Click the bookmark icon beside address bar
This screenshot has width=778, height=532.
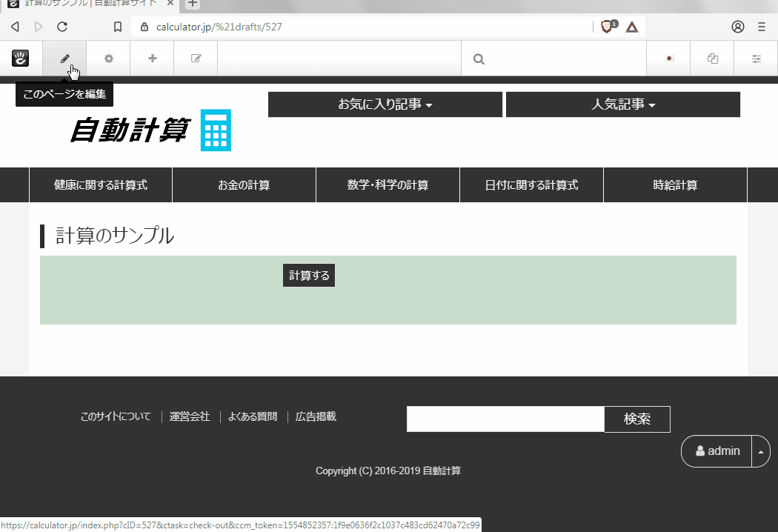coord(117,27)
